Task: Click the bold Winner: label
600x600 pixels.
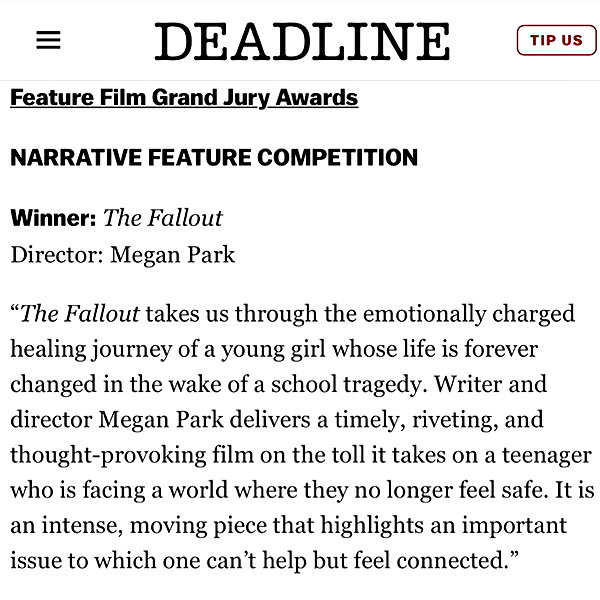Action: [x=53, y=218]
